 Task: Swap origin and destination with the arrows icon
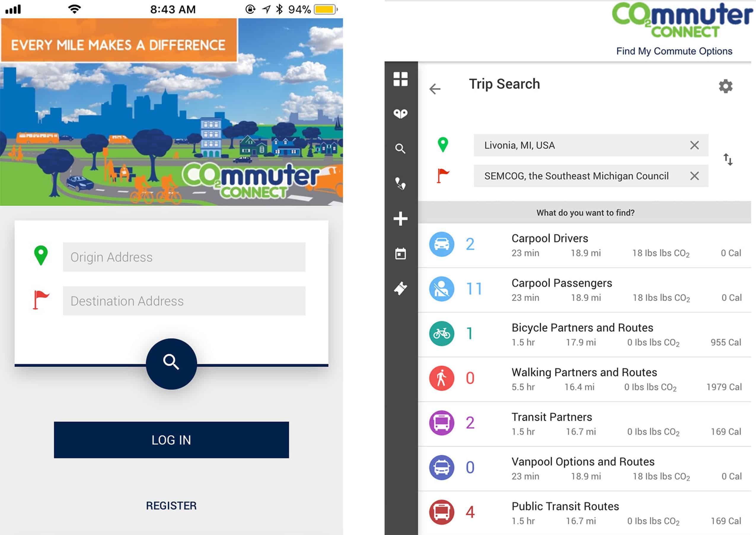click(728, 160)
